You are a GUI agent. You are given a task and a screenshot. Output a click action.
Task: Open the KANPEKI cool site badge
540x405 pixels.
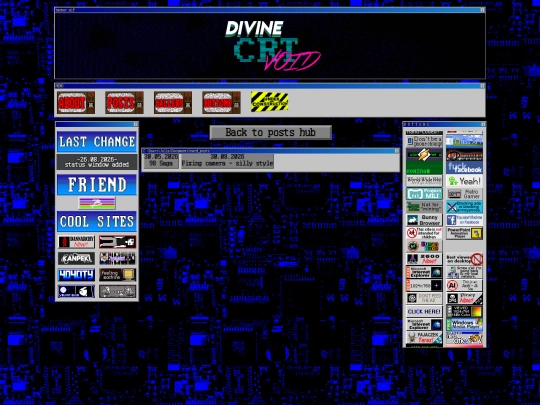click(x=76, y=258)
